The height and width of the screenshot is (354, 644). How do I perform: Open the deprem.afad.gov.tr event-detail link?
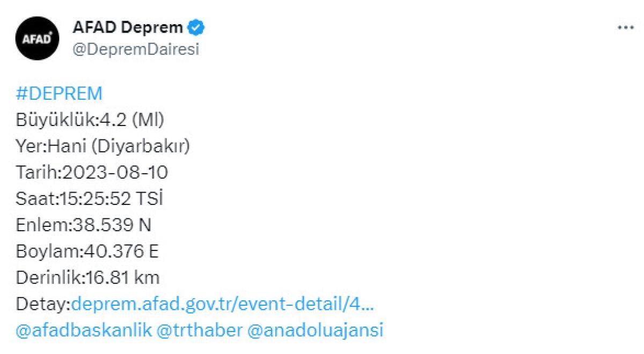pos(223,304)
